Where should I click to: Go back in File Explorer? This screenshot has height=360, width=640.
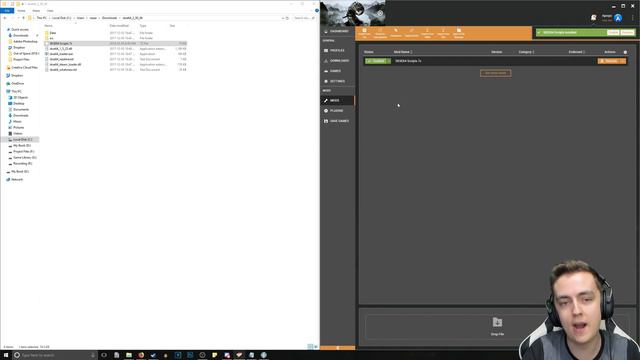(x=4, y=18)
